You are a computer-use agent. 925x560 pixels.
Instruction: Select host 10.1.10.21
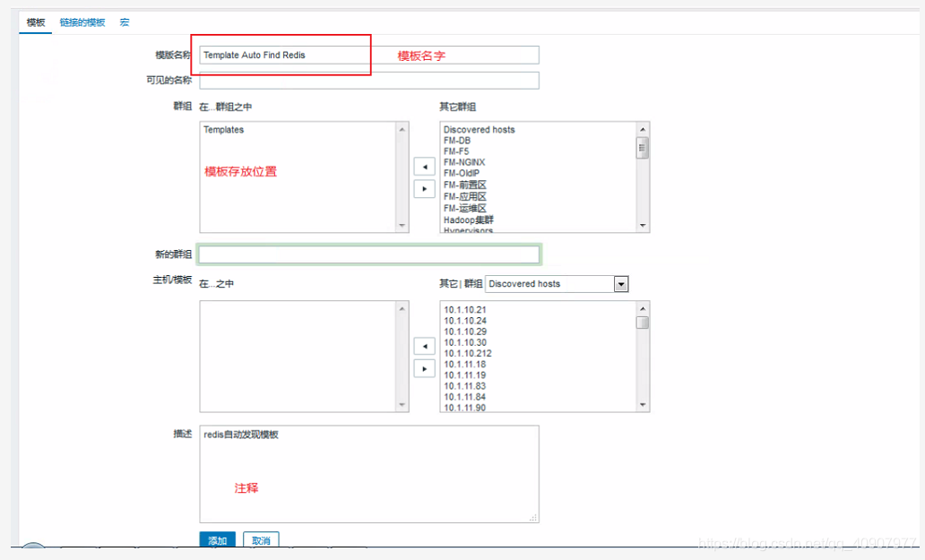[x=465, y=309]
